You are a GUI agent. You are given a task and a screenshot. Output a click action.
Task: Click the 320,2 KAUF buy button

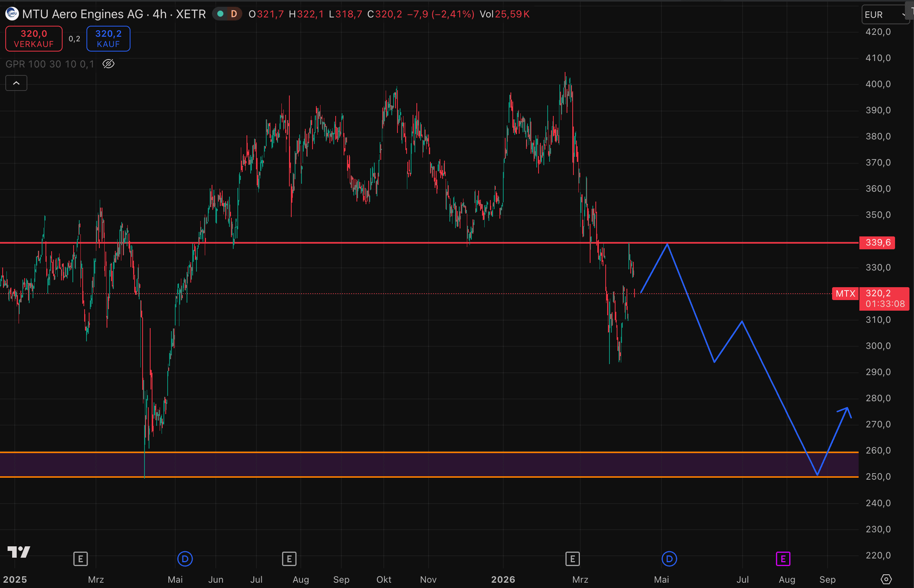[108, 39]
